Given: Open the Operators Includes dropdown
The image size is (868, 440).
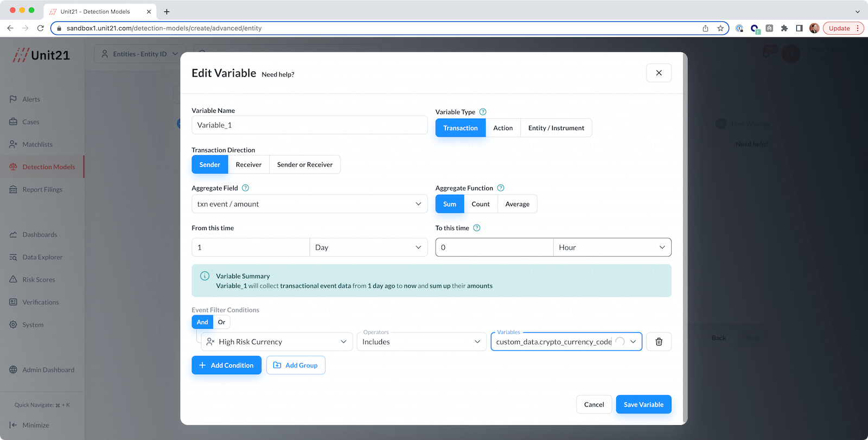Looking at the screenshot, I should [x=422, y=342].
